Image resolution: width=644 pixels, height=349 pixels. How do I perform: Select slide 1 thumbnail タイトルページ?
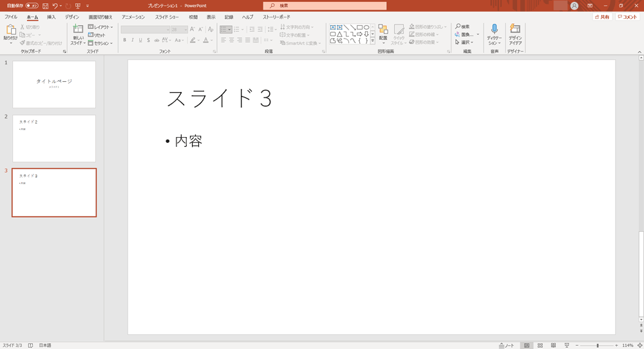click(x=54, y=84)
